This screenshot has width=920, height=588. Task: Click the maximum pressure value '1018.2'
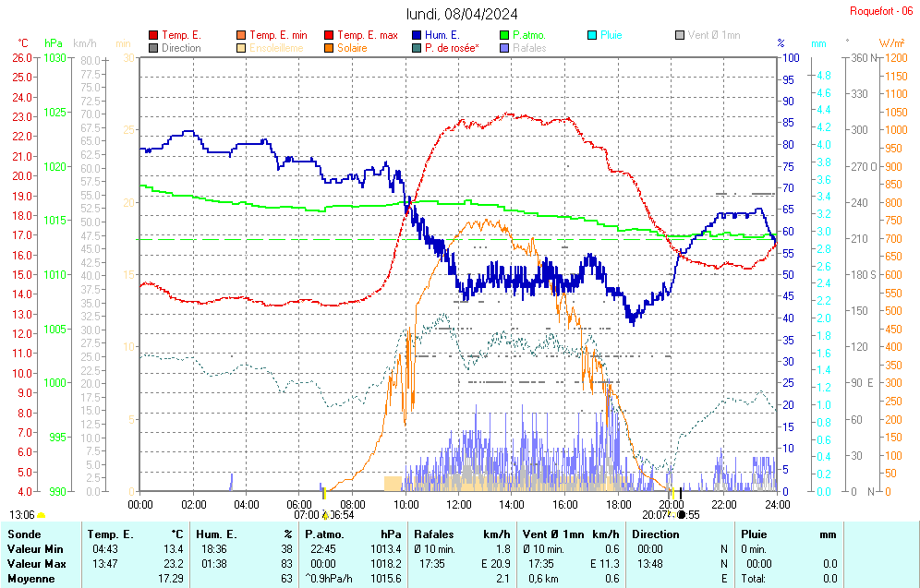coord(385,564)
